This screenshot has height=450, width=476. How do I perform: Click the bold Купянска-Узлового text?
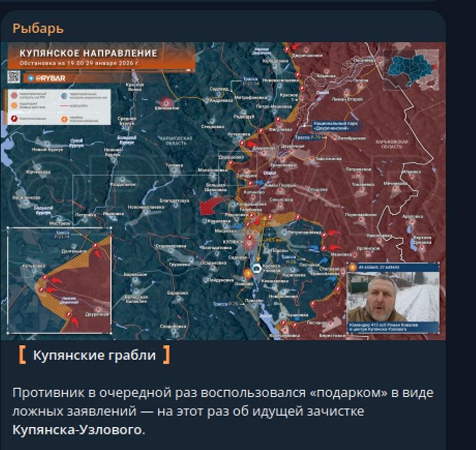[x=77, y=430]
